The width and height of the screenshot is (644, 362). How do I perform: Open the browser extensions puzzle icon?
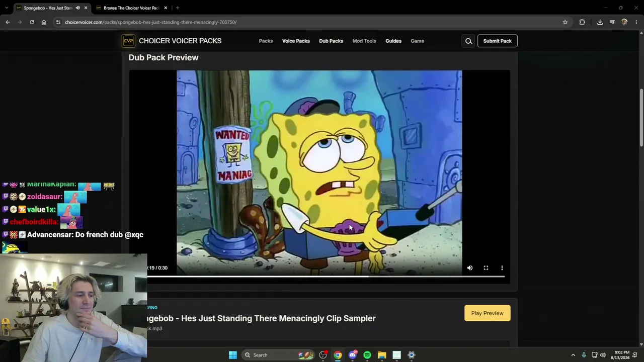(x=582, y=22)
